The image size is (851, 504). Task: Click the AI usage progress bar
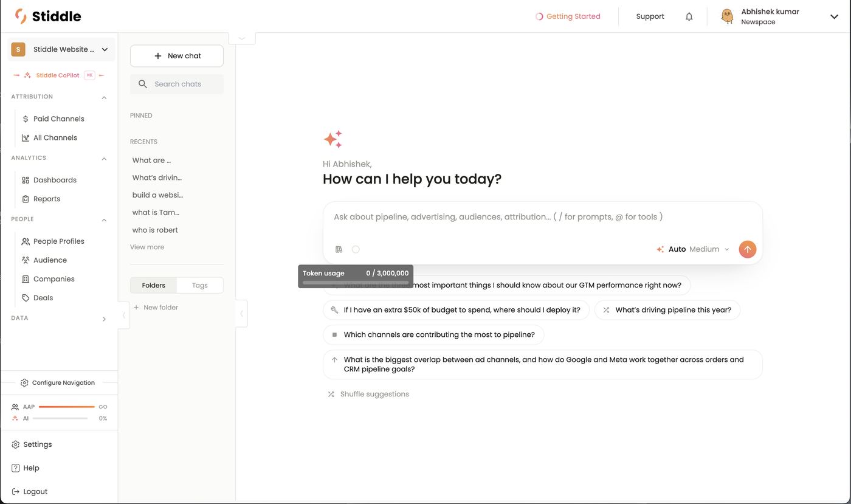60,419
